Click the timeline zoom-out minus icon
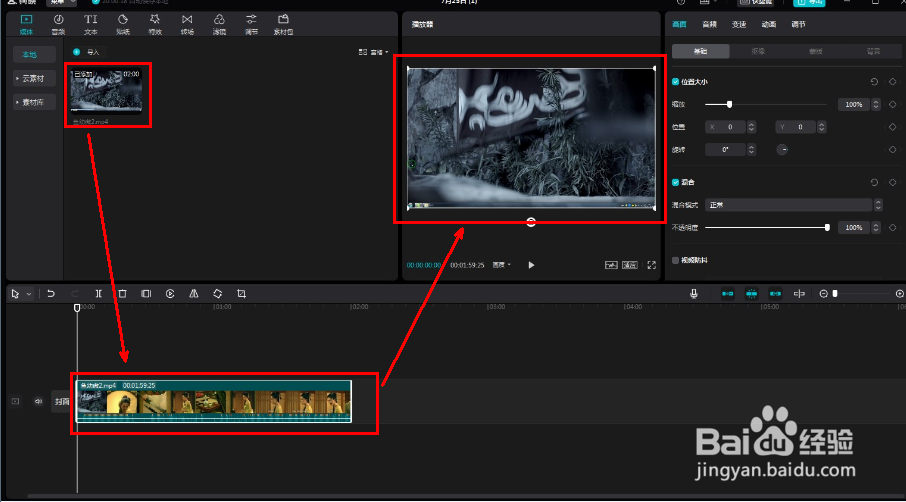This screenshot has height=502, width=906. 823,293
